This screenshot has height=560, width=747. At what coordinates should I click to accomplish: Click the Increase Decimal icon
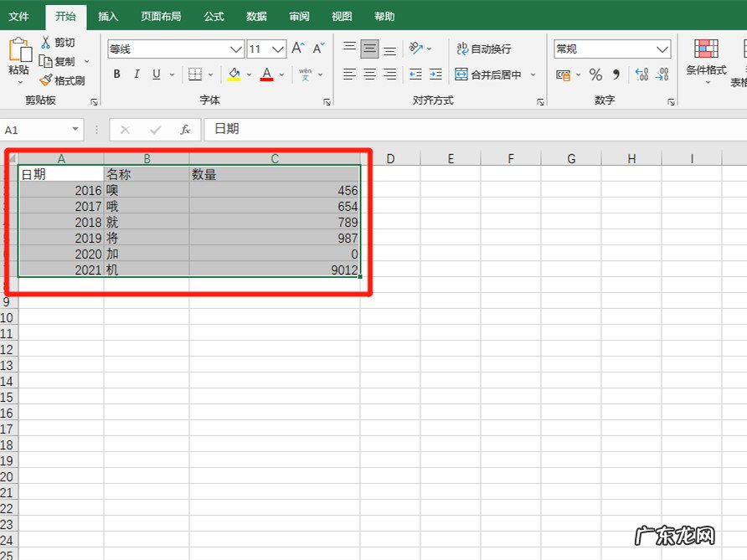(x=641, y=75)
